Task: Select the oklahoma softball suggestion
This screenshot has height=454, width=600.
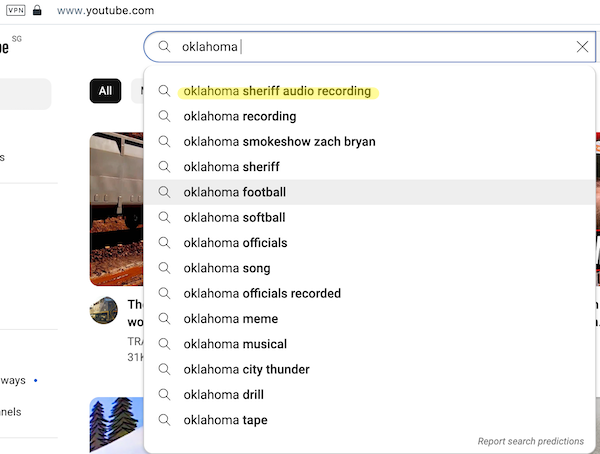Action: [369, 217]
